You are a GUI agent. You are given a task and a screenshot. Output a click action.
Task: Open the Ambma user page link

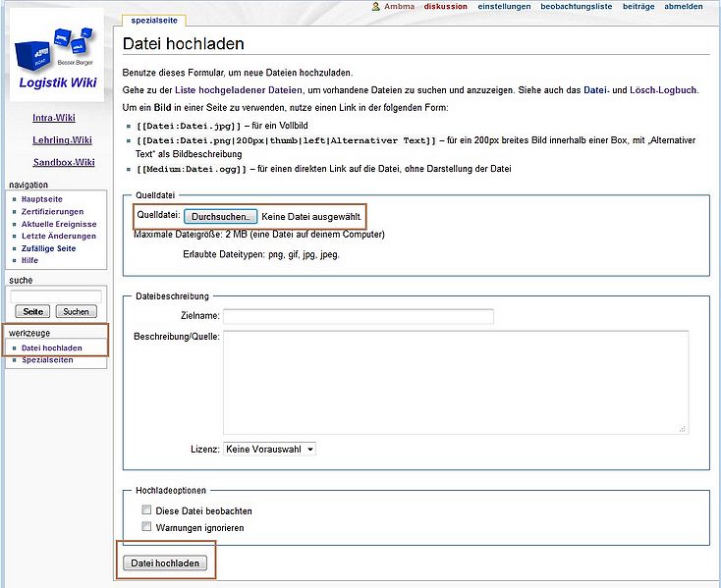399,7
